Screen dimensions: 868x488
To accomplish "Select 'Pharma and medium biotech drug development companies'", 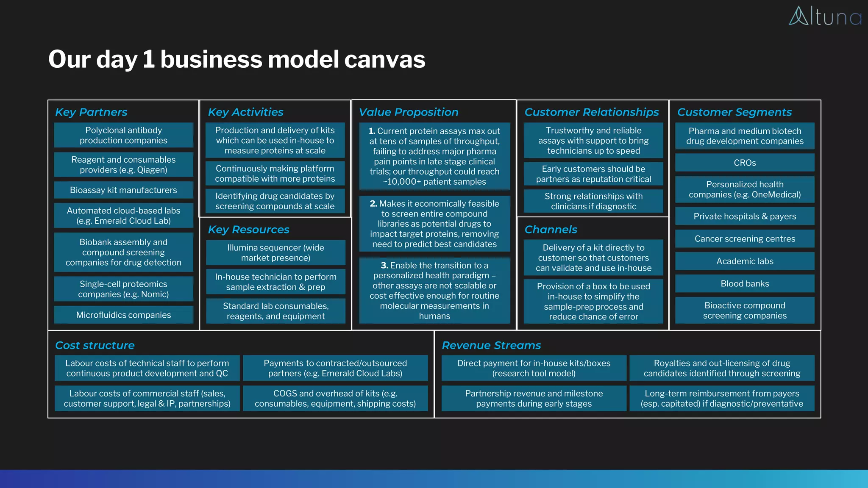I will coord(745,136).
